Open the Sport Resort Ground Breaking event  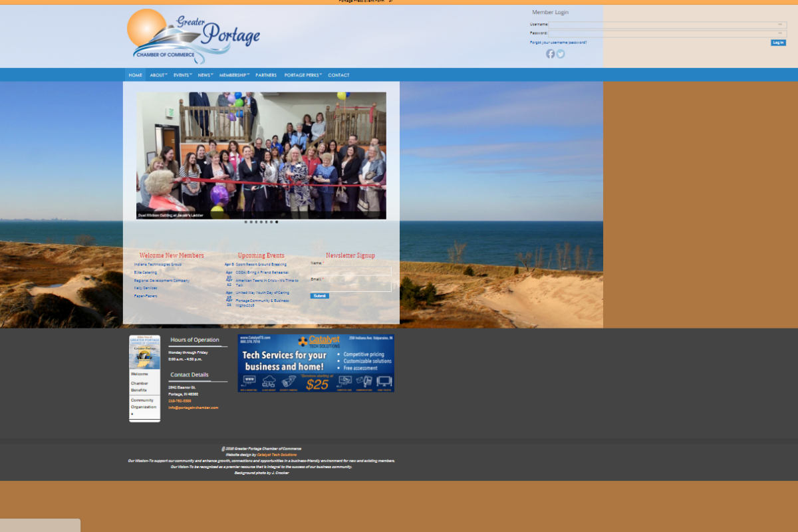click(x=262, y=263)
